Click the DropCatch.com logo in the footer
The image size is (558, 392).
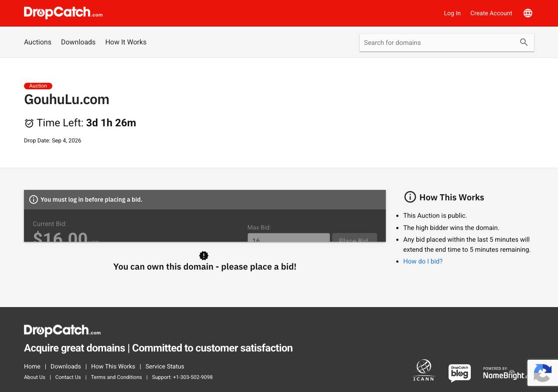pos(62,331)
